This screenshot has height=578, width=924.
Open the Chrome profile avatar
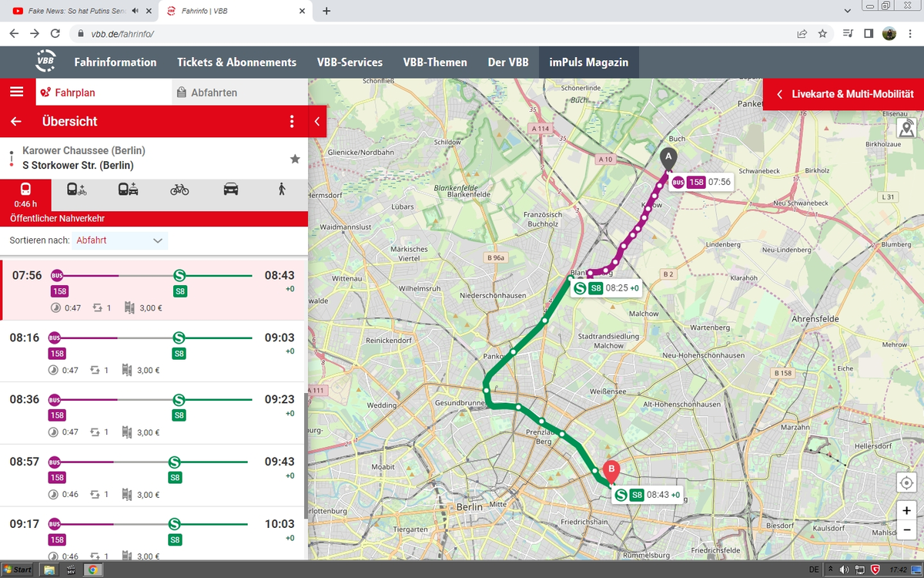(889, 33)
